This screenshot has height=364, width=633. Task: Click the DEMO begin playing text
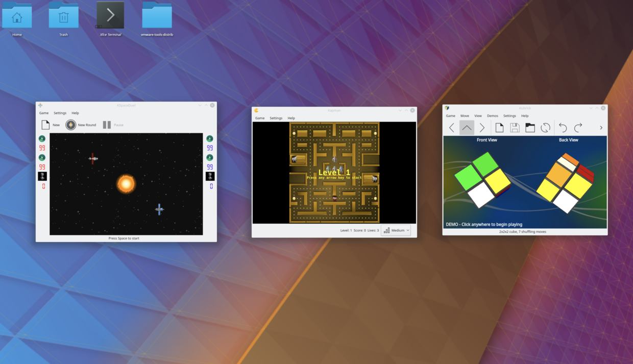click(484, 224)
